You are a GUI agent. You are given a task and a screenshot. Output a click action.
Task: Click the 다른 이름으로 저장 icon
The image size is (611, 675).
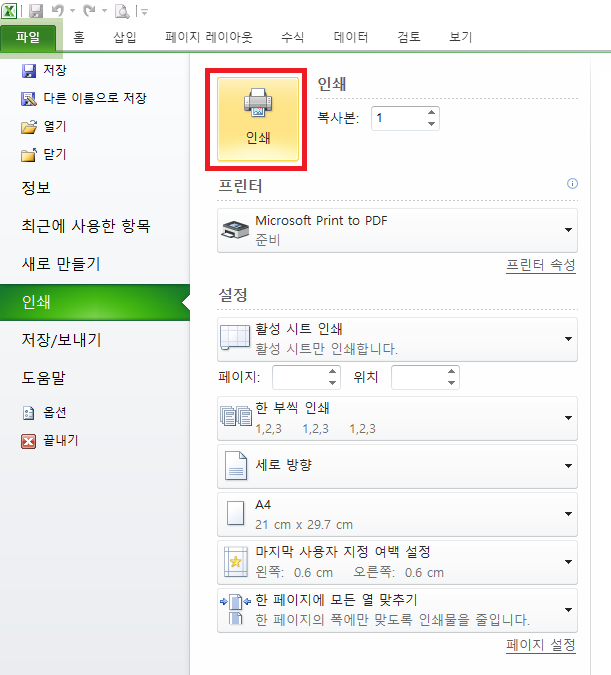(29, 99)
